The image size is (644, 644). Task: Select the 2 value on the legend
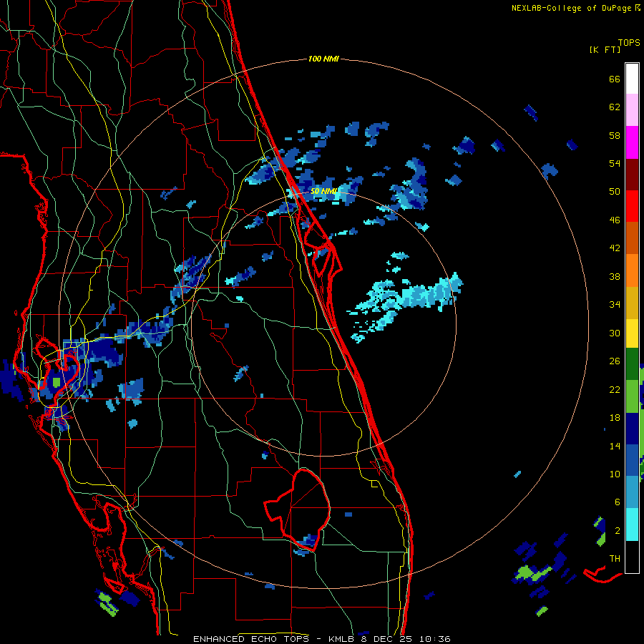click(618, 531)
